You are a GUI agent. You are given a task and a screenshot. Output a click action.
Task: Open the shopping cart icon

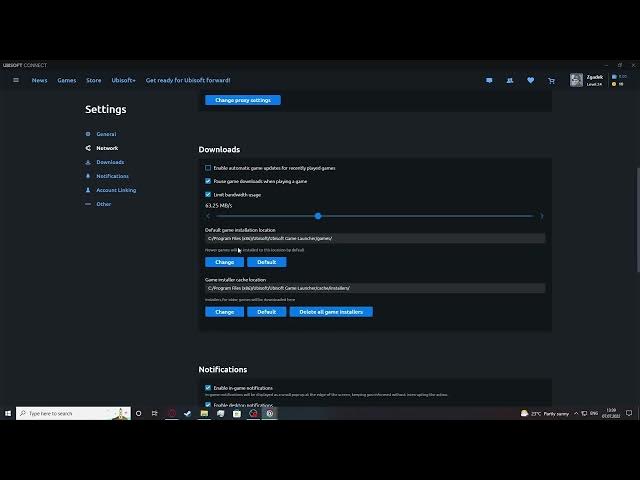point(551,80)
